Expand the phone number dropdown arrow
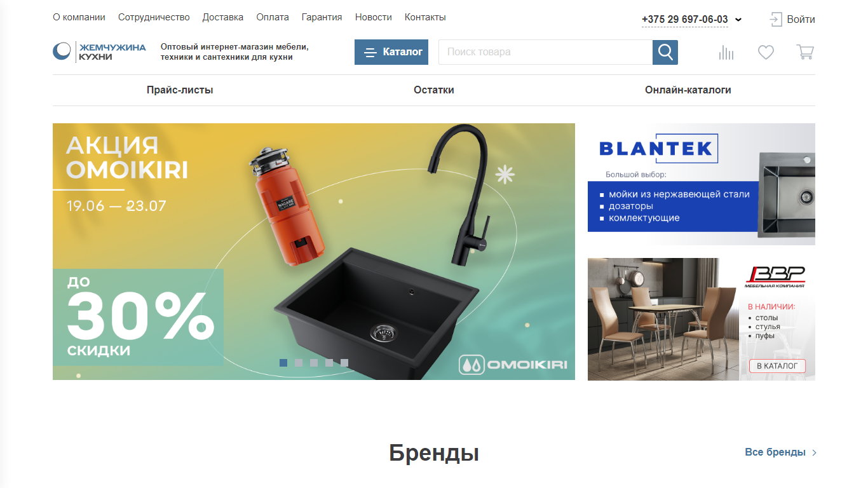This screenshot has height=488, width=868. click(738, 20)
